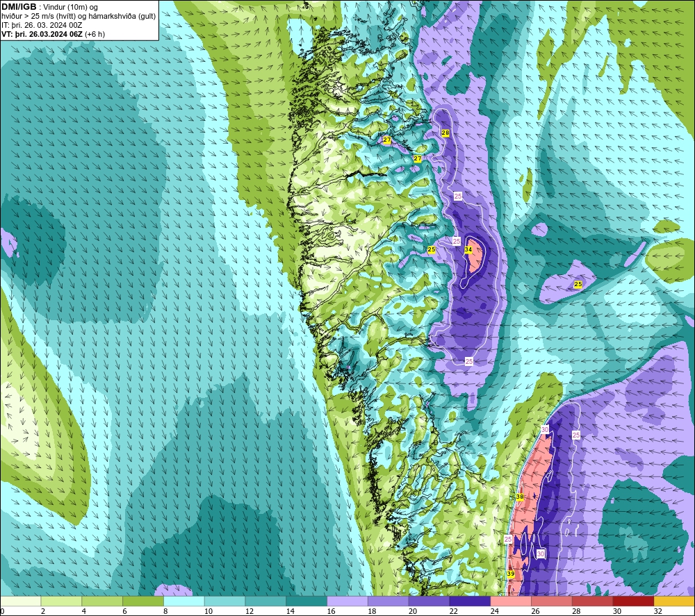695x616 pixels.
Task: Click the yellow "28" max gust label
Action: [x=445, y=133]
